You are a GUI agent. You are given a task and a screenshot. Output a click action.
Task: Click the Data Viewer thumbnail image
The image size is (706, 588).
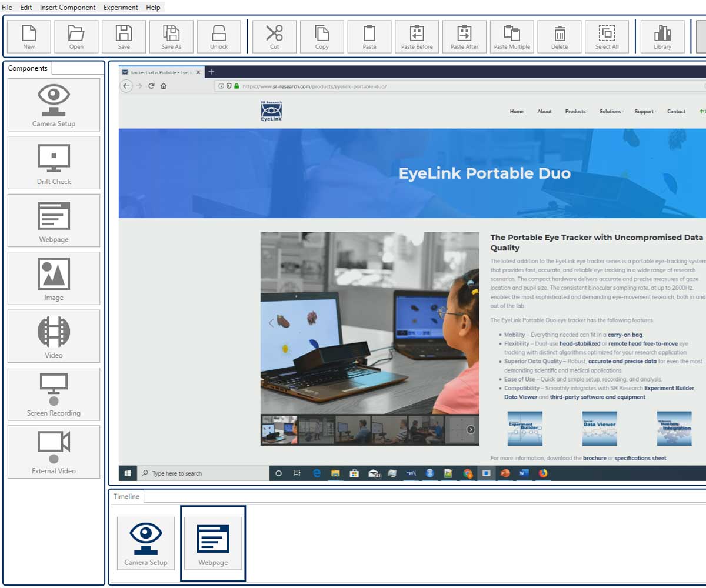coord(599,428)
